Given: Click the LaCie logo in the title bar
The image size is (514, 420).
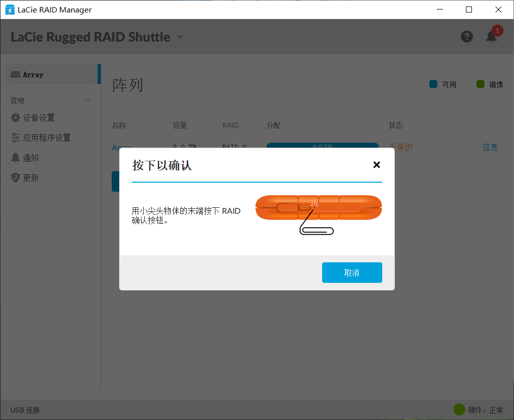Looking at the screenshot, I should coord(10,9).
